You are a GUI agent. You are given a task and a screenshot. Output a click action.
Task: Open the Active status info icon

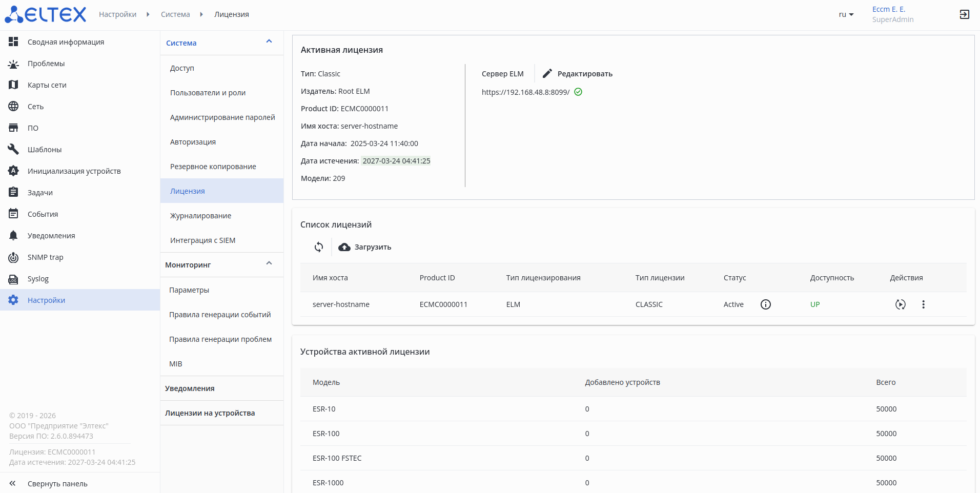click(765, 304)
